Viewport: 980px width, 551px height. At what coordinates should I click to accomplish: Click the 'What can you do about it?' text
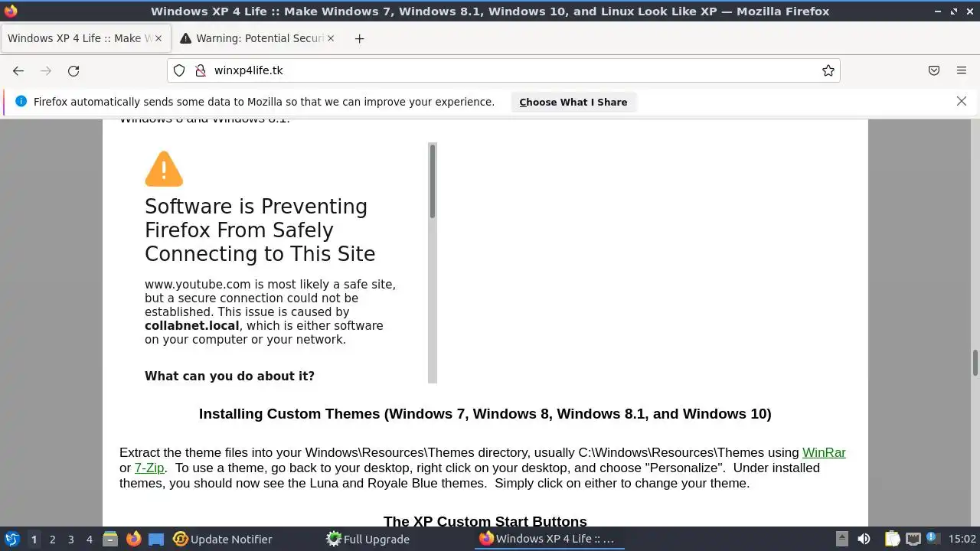(230, 376)
